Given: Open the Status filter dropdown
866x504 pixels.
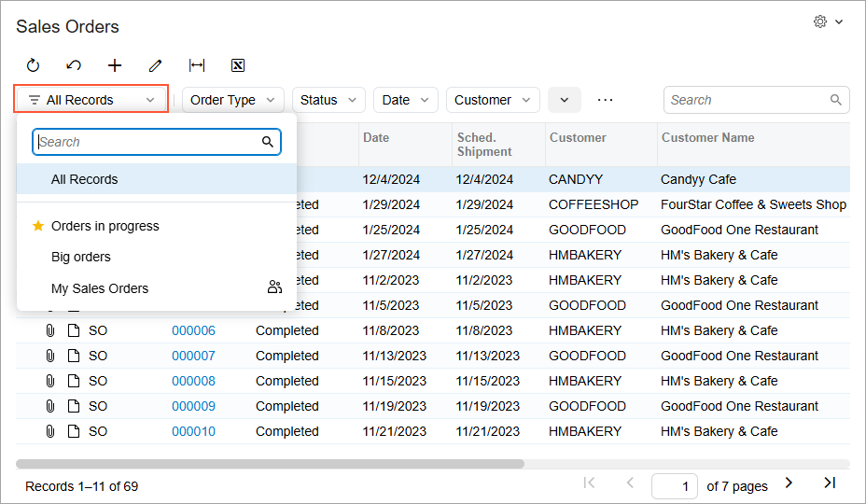Looking at the screenshot, I should [x=328, y=100].
